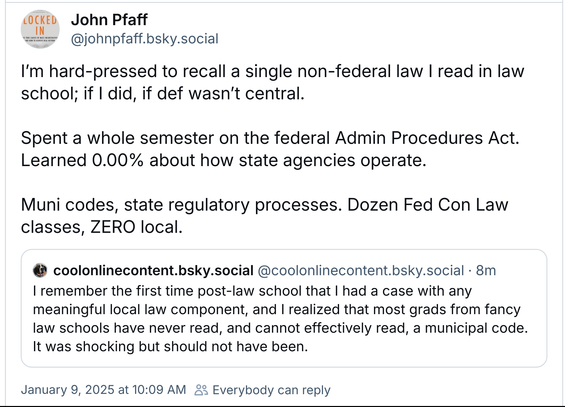Select the line about federal Admin Procedures Act
The image size is (565, 407).
[270, 138]
